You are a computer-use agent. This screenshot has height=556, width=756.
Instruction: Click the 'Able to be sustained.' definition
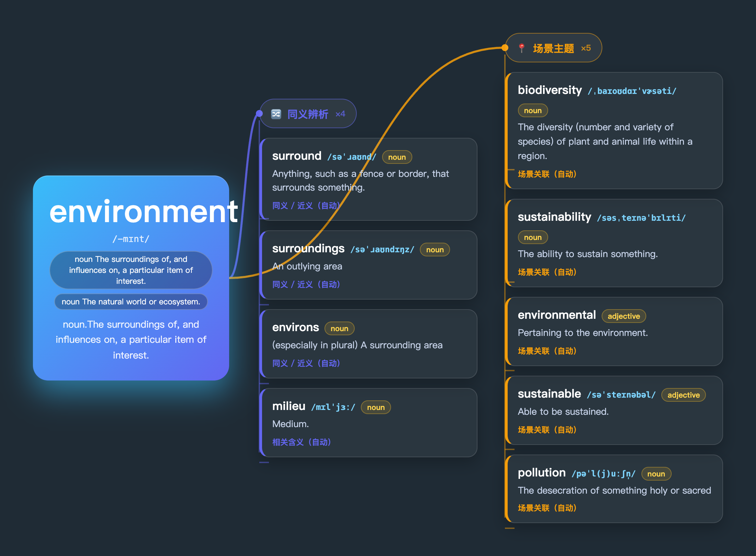[x=563, y=412]
